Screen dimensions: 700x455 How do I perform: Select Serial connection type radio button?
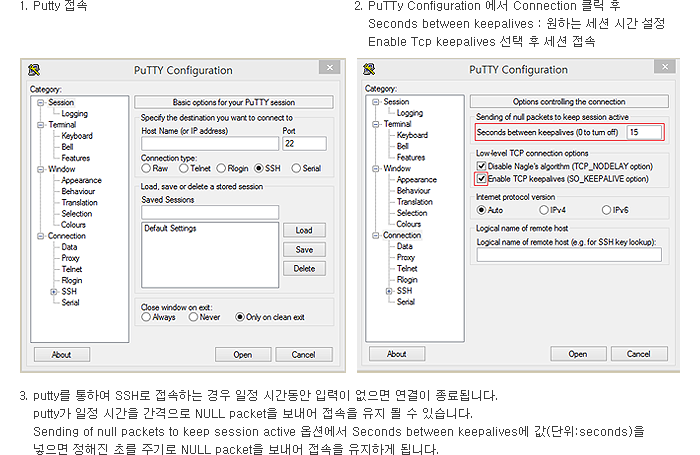(x=296, y=168)
